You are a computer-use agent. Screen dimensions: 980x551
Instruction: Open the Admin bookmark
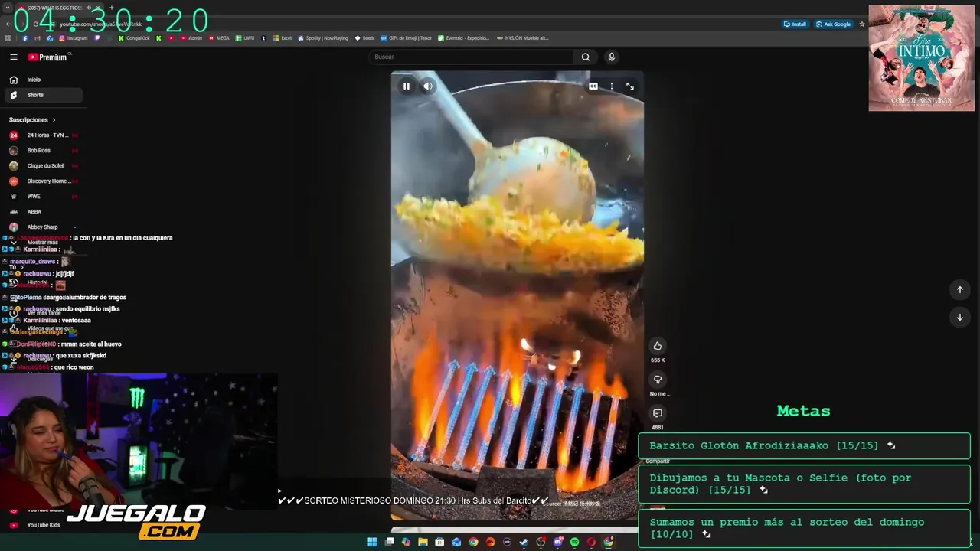point(191,38)
